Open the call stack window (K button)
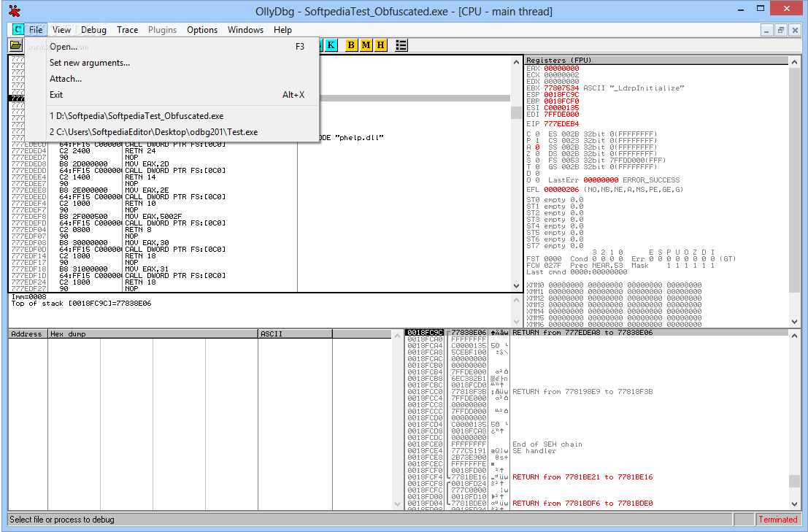Image resolution: width=808 pixels, height=532 pixels. 331,45
